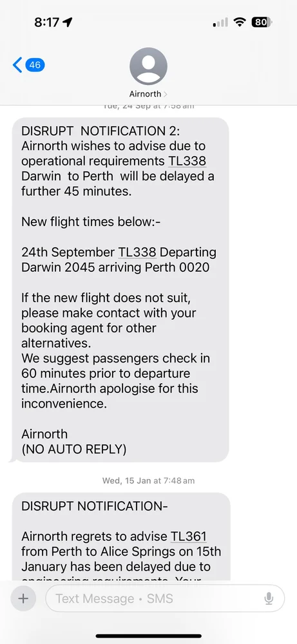Tap the Wed, 15 Jan timestamp
297x644 pixels.
148,480
